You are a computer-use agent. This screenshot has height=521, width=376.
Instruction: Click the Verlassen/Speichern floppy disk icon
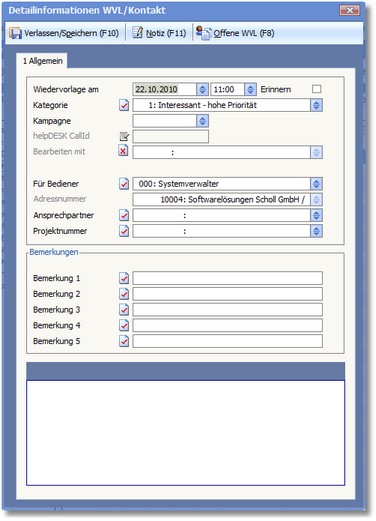[x=15, y=33]
